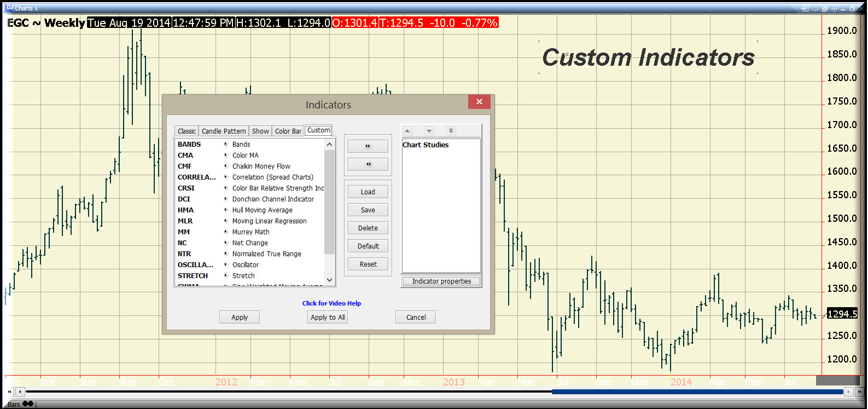The height and width of the screenshot is (409, 868).
Task: Go to the Color Bar tab
Action: coord(288,131)
